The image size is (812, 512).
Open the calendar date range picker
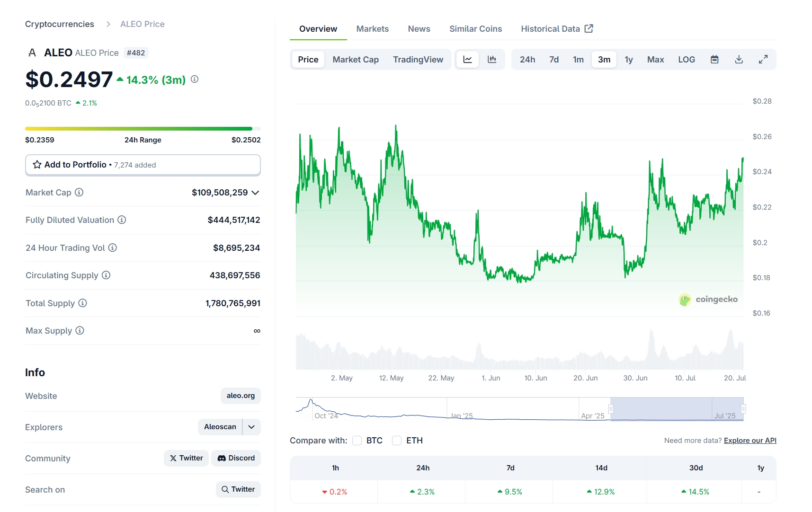pos(714,60)
